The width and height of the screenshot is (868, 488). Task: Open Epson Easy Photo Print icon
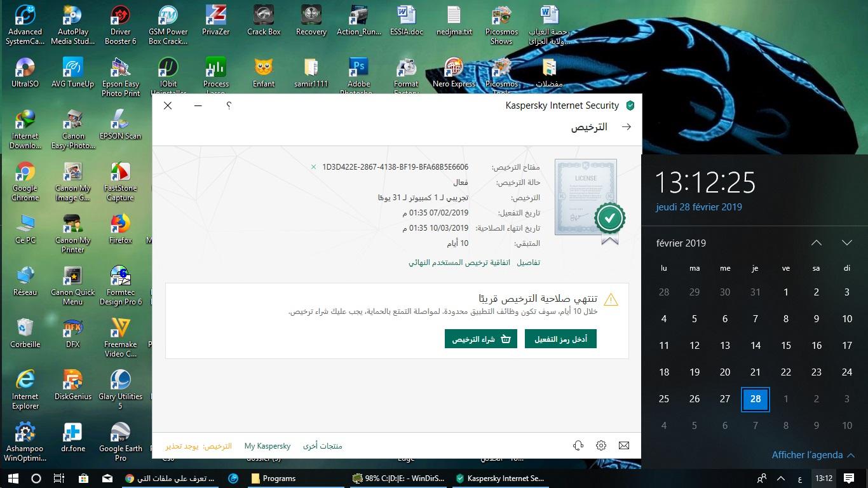[121, 78]
